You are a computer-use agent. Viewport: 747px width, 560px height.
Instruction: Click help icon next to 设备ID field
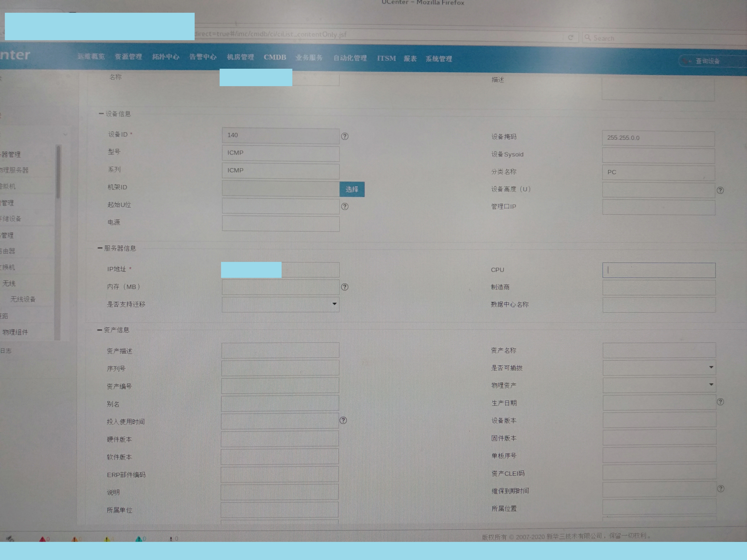point(344,136)
